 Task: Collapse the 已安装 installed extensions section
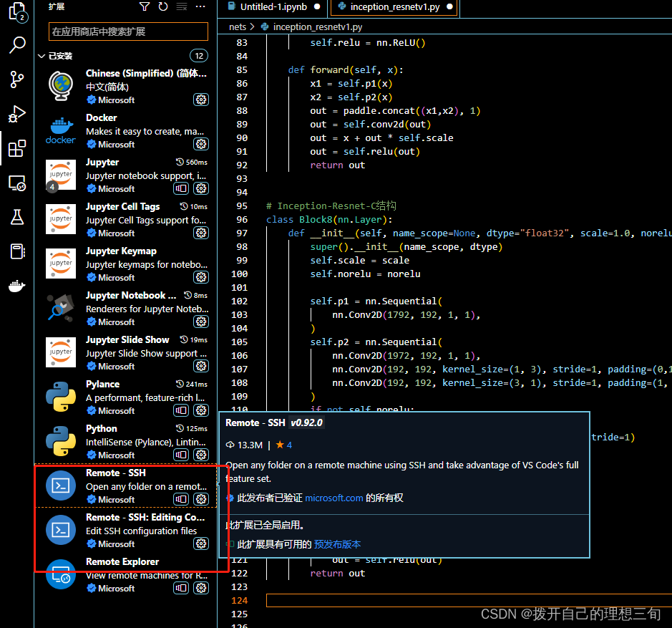(42, 56)
